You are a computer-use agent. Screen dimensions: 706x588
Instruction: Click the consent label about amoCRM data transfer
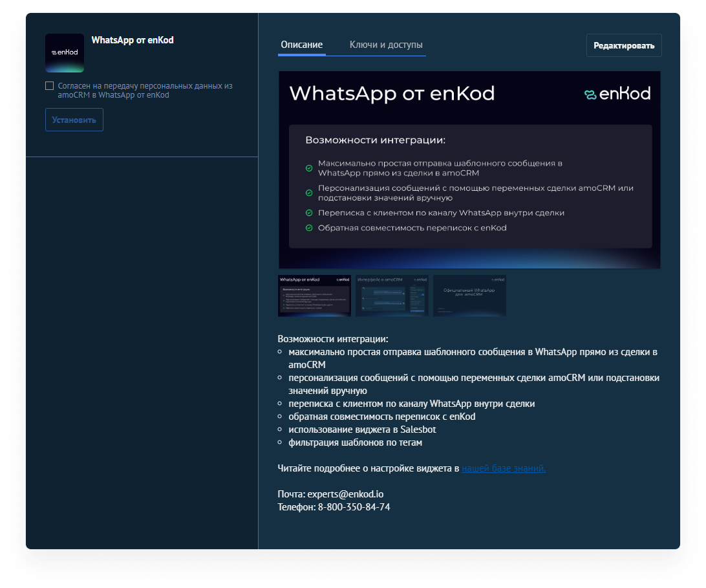[x=145, y=90]
